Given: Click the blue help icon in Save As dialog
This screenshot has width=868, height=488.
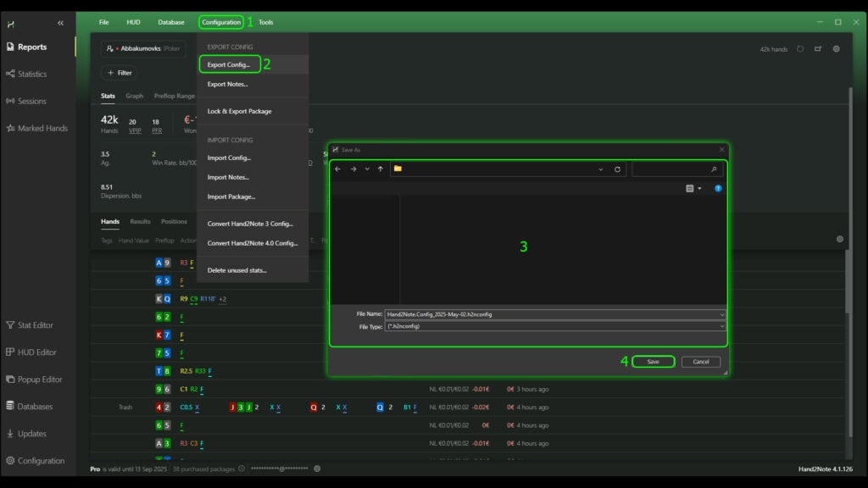Looking at the screenshot, I should pos(718,188).
